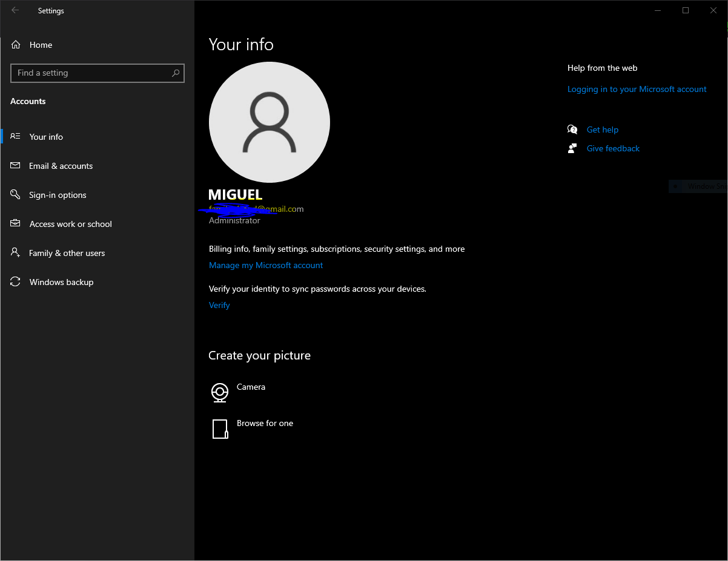This screenshot has width=728, height=561.
Task: Click the Your info person-card icon
Action: [x=16, y=136]
